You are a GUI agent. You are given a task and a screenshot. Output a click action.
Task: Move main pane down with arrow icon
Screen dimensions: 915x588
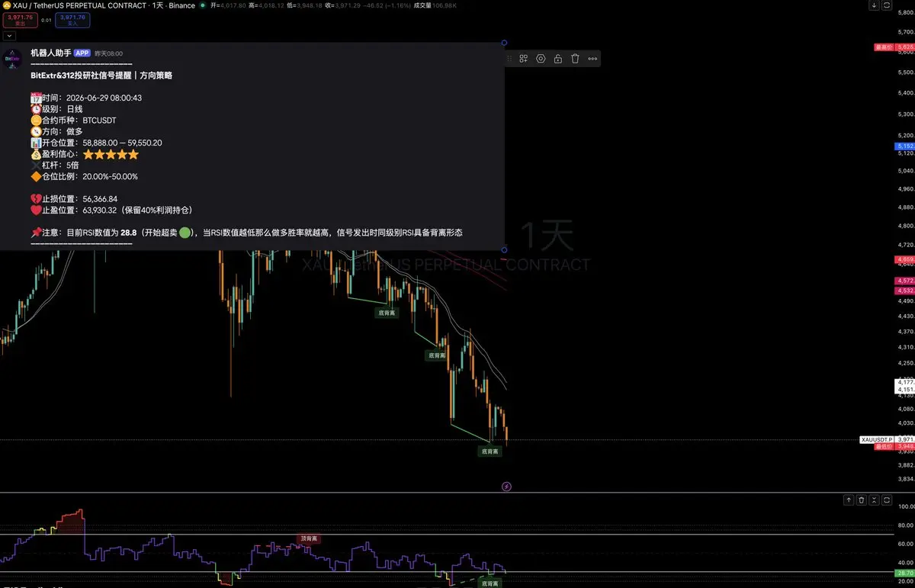pos(874,5)
